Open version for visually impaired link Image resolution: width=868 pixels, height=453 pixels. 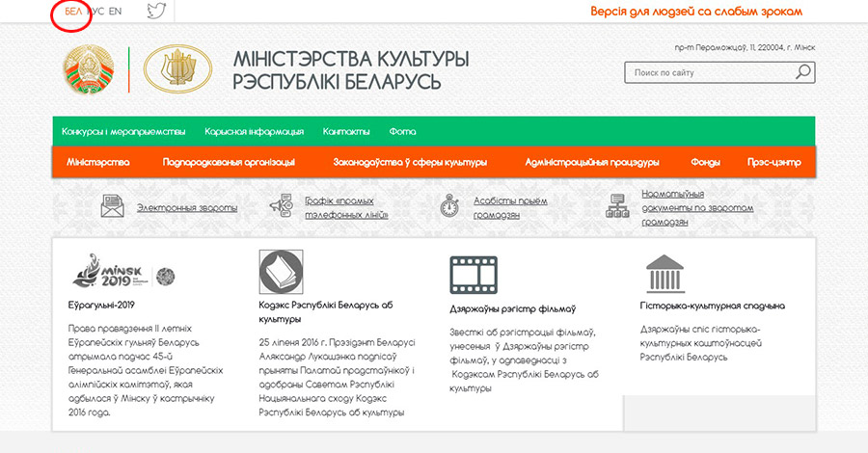696,13
